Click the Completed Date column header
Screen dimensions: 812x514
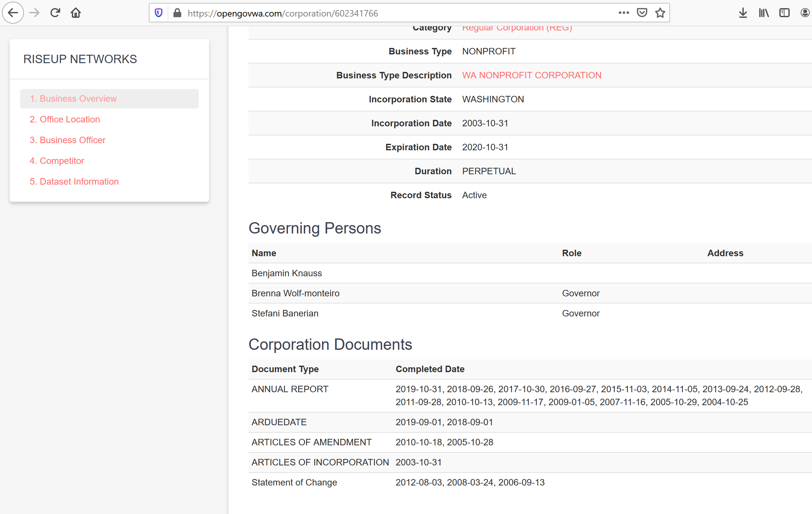click(x=430, y=369)
